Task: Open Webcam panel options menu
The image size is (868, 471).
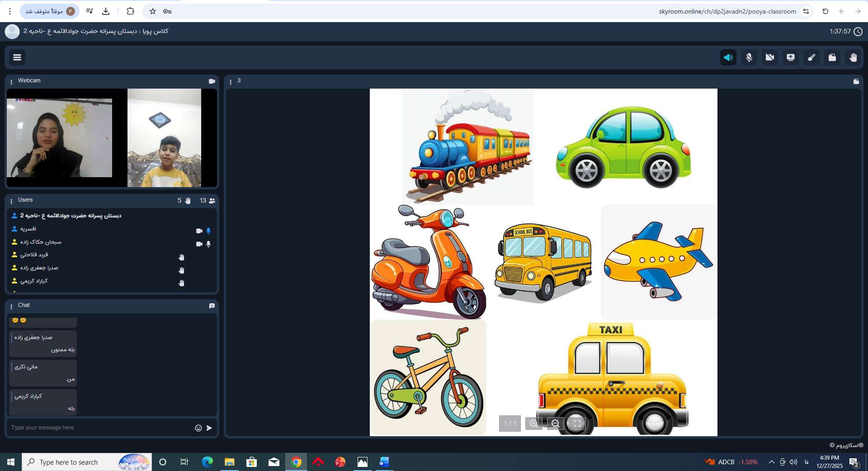Action: coord(11,82)
